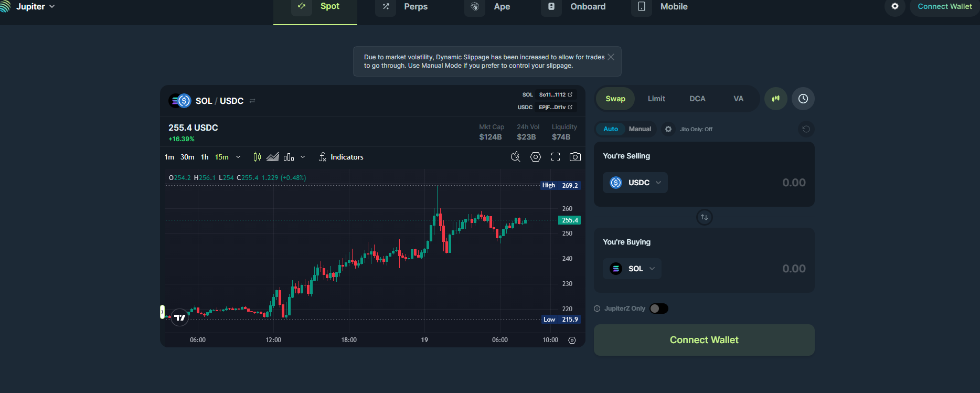Switch to the VA tab
Image resolution: width=980 pixels, height=393 pixels.
click(x=738, y=99)
